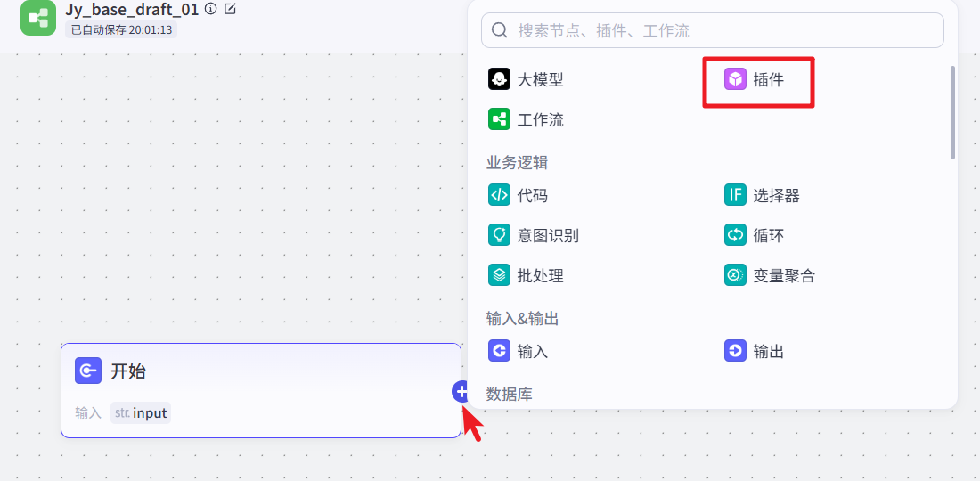Select the 变量聚合 variable aggregation icon
Viewport: 980px width, 481px height.
pyautogui.click(x=735, y=275)
